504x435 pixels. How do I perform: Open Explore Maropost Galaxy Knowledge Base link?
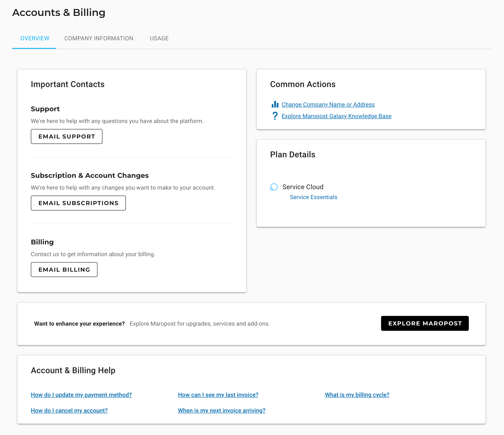pyautogui.click(x=336, y=116)
